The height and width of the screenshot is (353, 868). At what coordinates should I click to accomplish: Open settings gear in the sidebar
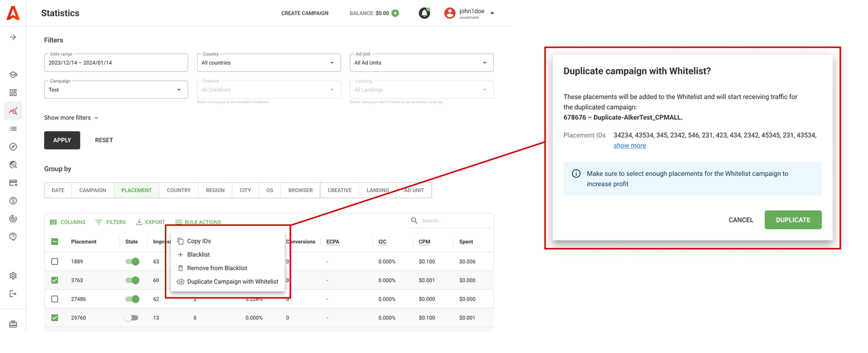pyautogui.click(x=12, y=275)
